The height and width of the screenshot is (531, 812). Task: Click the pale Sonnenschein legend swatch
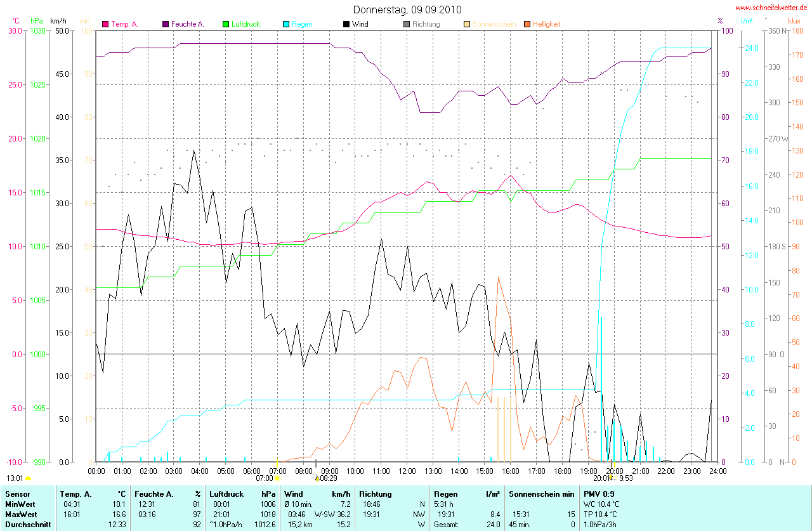(x=467, y=24)
